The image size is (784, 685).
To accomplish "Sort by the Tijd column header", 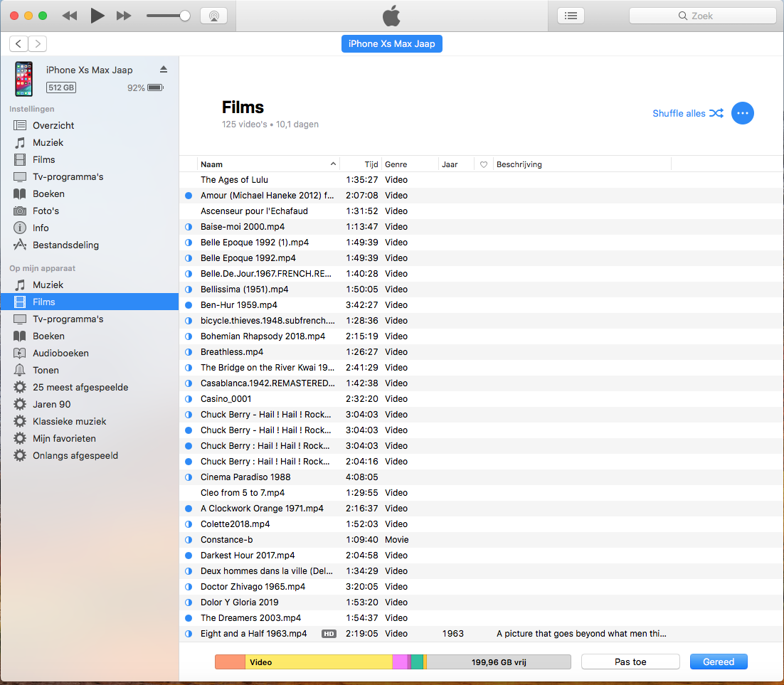I will click(x=361, y=164).
